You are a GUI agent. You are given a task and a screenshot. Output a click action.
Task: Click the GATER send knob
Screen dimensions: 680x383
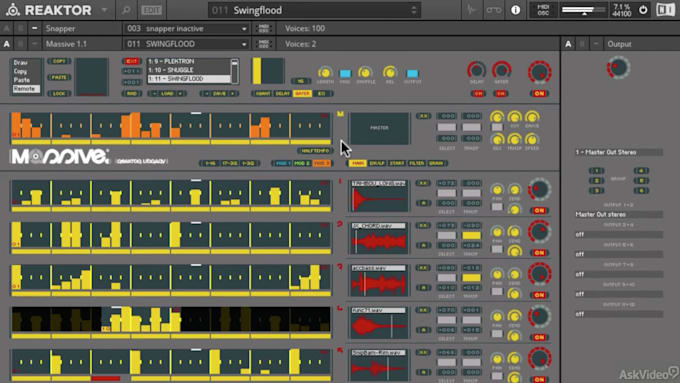click(x=501, y=70)
